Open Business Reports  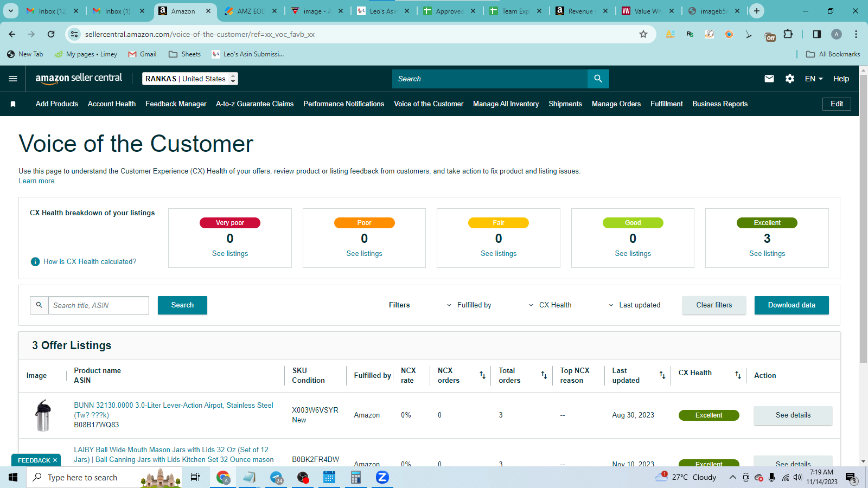720,104
